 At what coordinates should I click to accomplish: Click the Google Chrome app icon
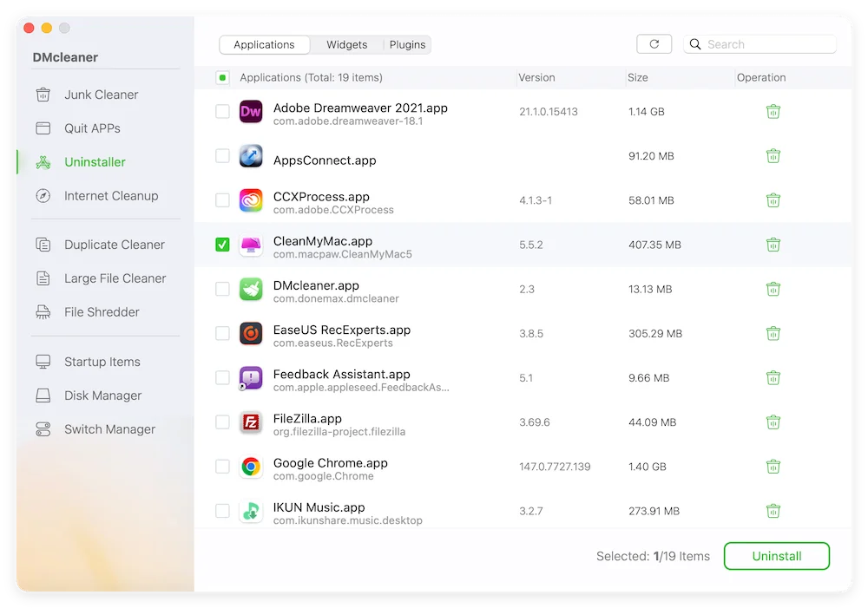pyautogui.click(x=251, y=467)
